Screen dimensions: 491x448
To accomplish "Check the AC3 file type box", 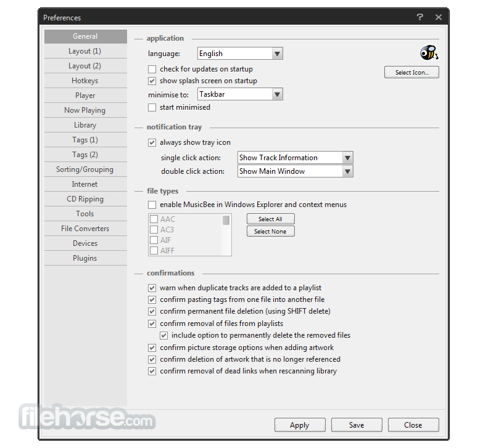I will pyautogui.click(x=154, y=230).
